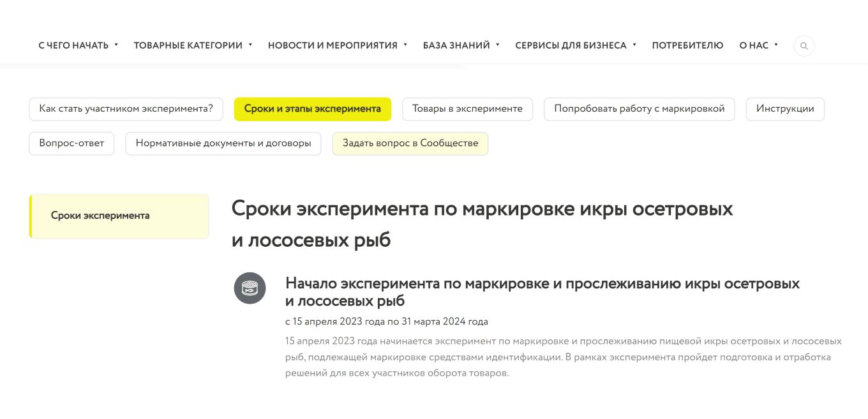Open «Попробовать работу с маркировкой»

click(639, 109)
